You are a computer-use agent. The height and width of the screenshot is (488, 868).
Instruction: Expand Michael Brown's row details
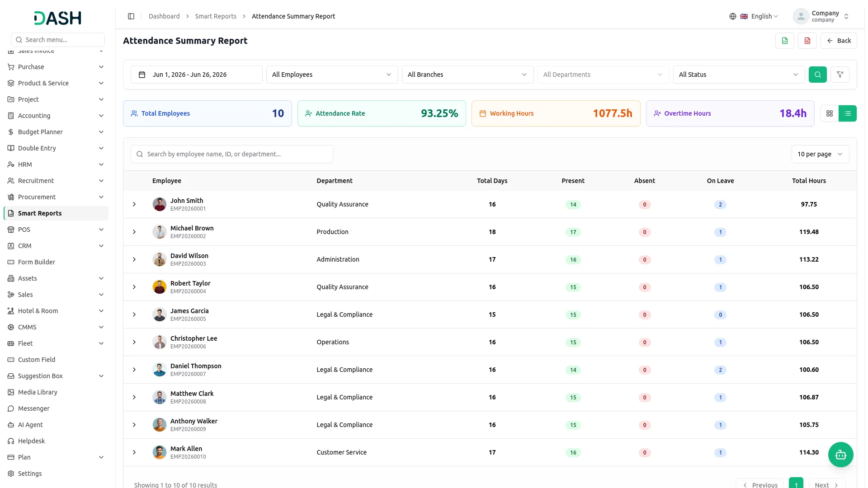pos(134,232)
